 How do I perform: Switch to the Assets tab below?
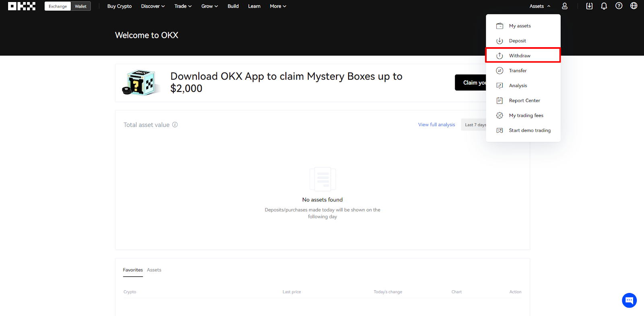[154, 270]
